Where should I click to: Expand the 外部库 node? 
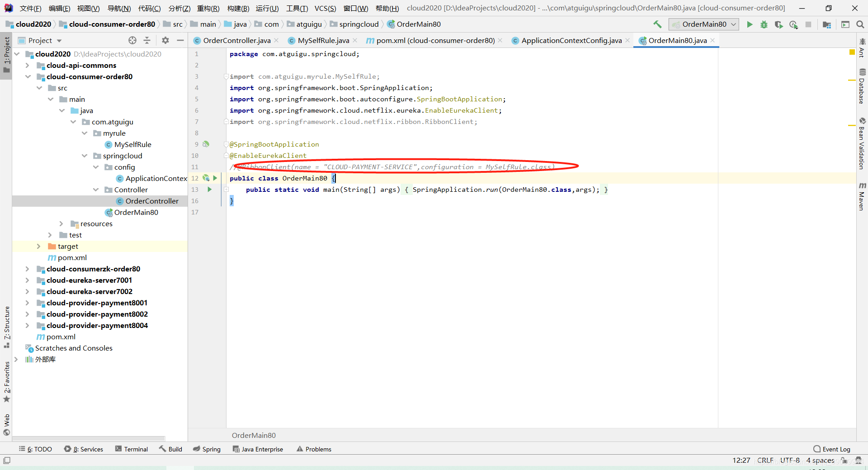16,359
